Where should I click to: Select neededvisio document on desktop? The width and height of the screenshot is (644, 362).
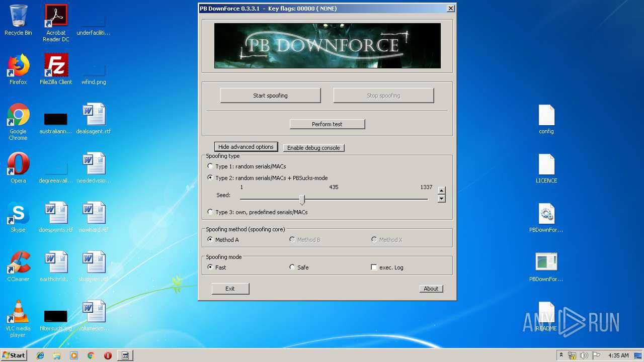[x=94, y=168]
